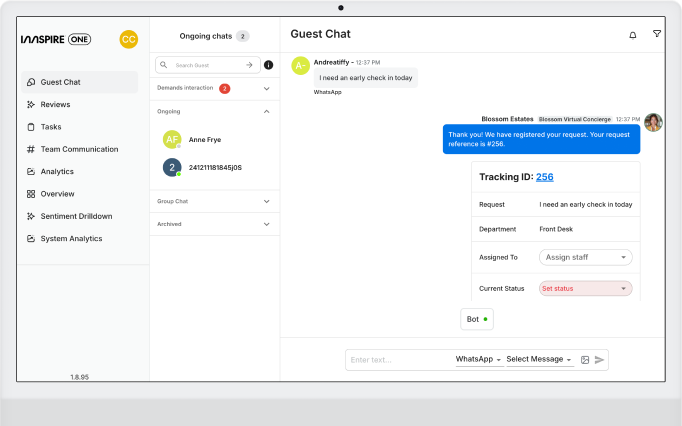
Task: Click the CC profile avatar
Action: 128,39
